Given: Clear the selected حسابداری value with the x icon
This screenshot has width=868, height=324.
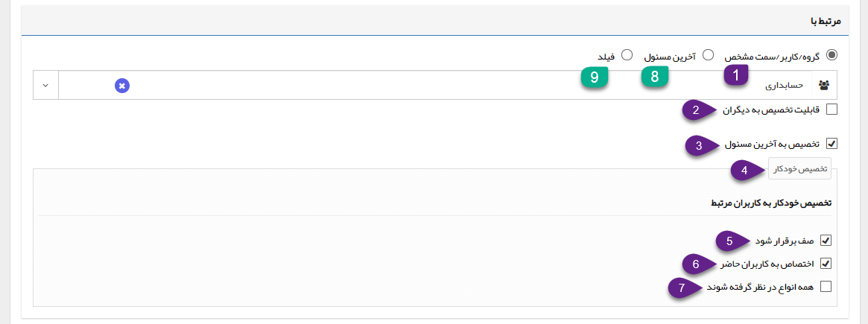Looking at the screenshot, I should pyautogui.click(x=122, y=86).
